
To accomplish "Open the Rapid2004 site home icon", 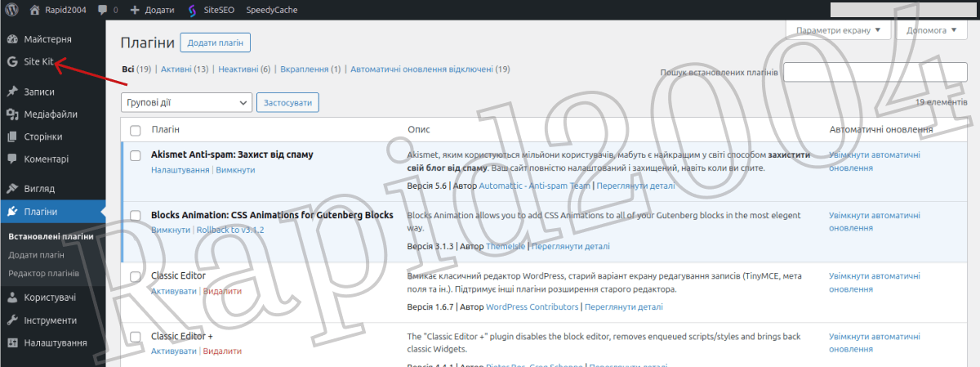I will tap(36, 10).
